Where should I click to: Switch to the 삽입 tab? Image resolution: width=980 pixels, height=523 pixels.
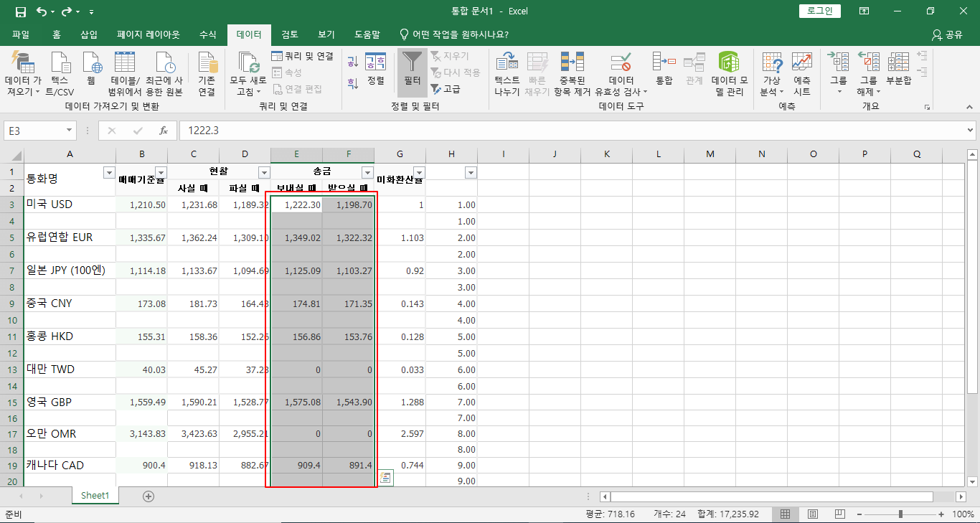point(89,34)
